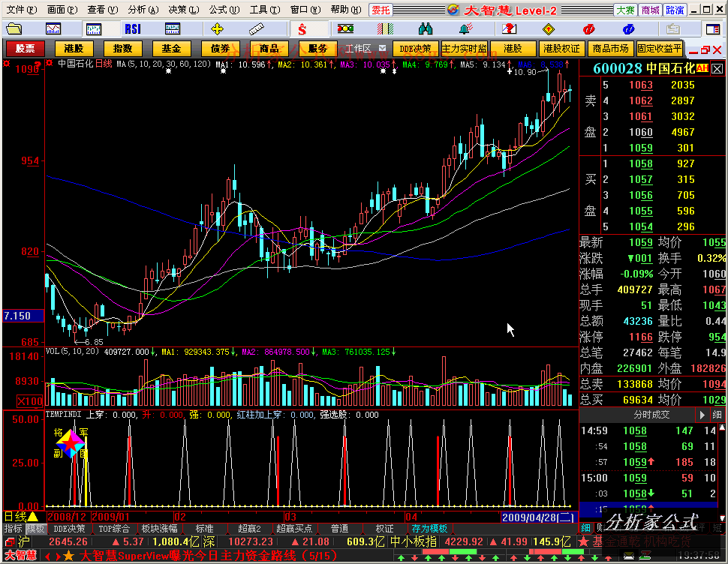This screenshot has width=728, height=564.
Task: Expand the 分时成交 panel arrow
Action: click(x=702, y=415)
